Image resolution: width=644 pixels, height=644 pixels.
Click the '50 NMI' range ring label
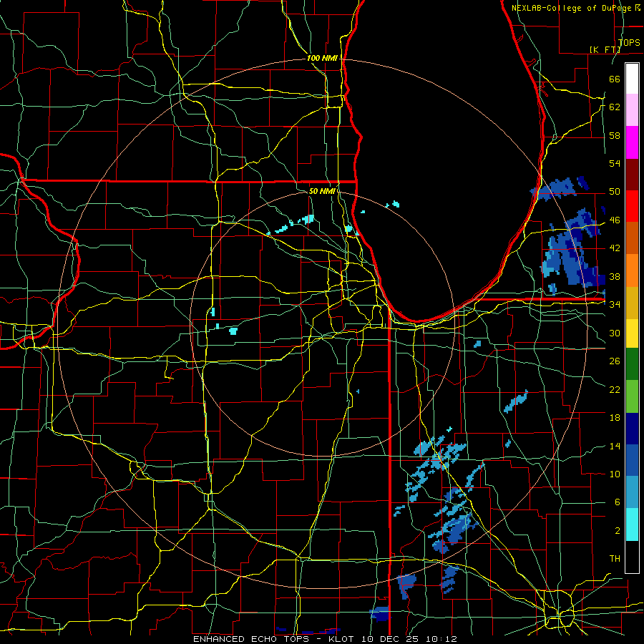click(x=322, y=191)
